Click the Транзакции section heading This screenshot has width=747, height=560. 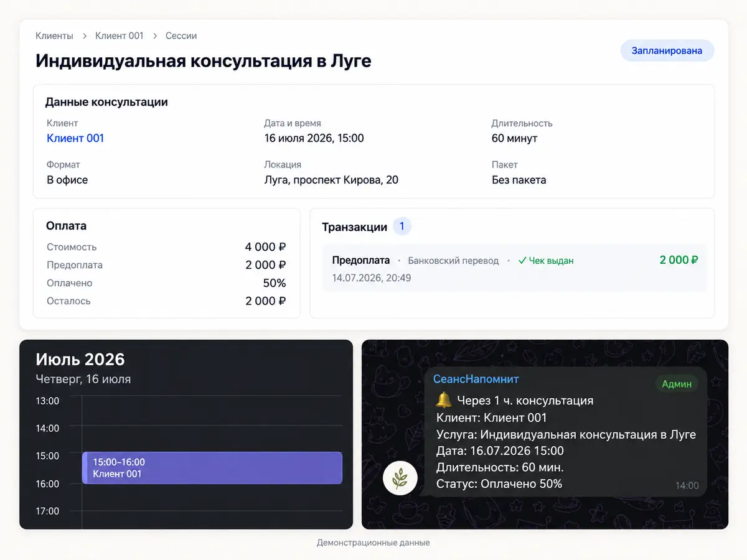355,227
